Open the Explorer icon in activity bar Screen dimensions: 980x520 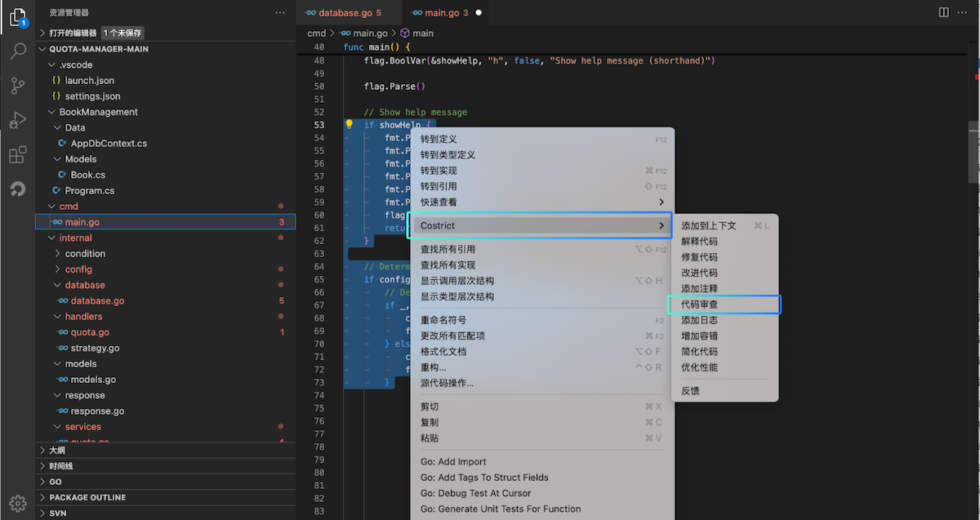tap(17, 17)
